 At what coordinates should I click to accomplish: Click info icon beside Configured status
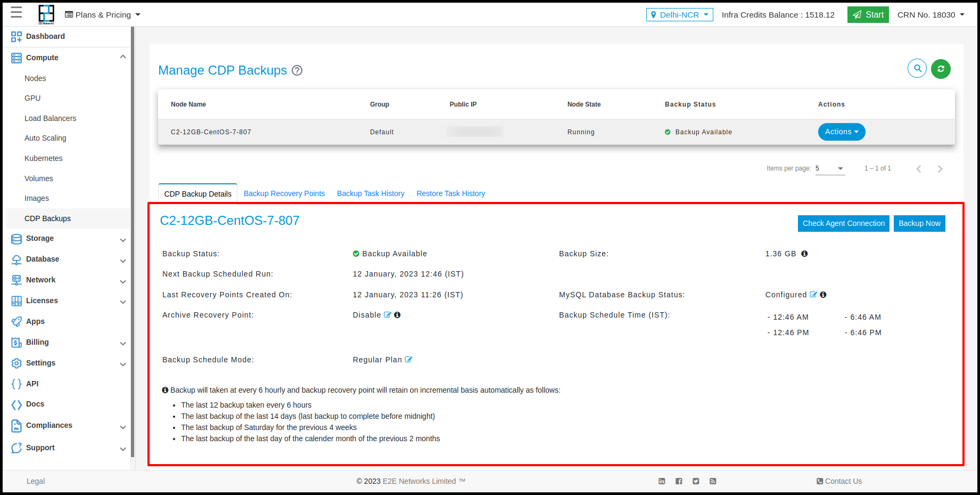(823, 295)
